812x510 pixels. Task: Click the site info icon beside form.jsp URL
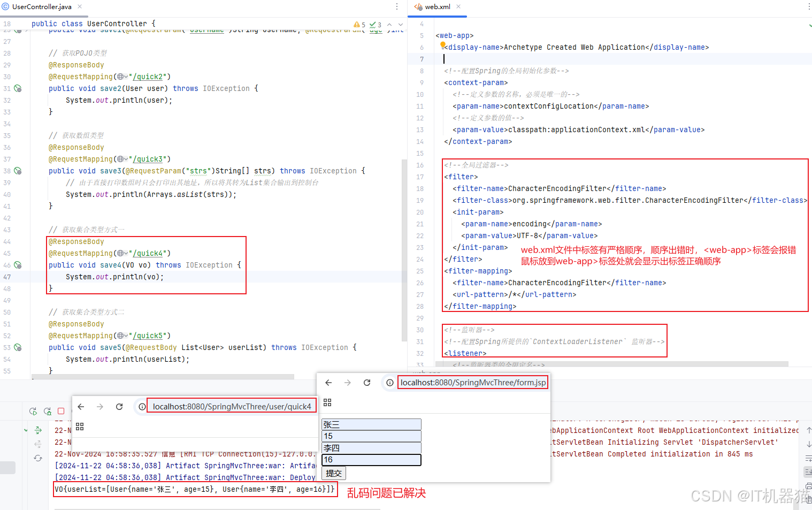pyautogui.click(x=390, y=383)
